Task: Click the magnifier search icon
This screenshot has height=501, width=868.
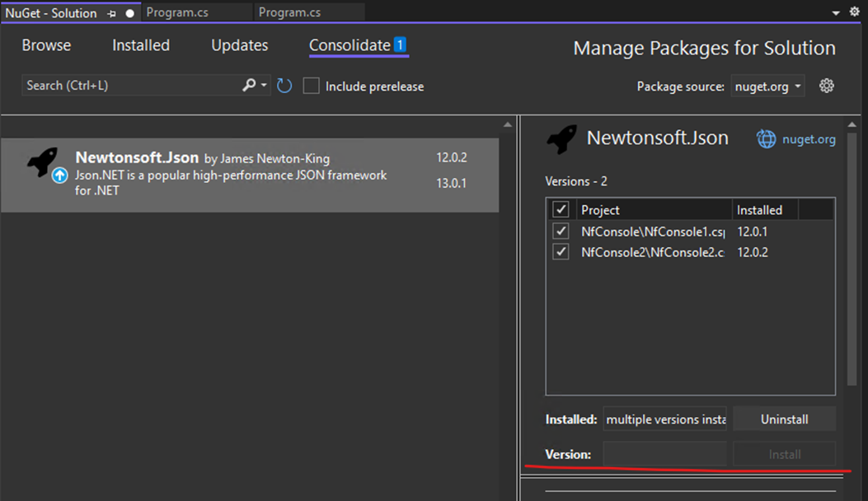Action: point(250,85)
